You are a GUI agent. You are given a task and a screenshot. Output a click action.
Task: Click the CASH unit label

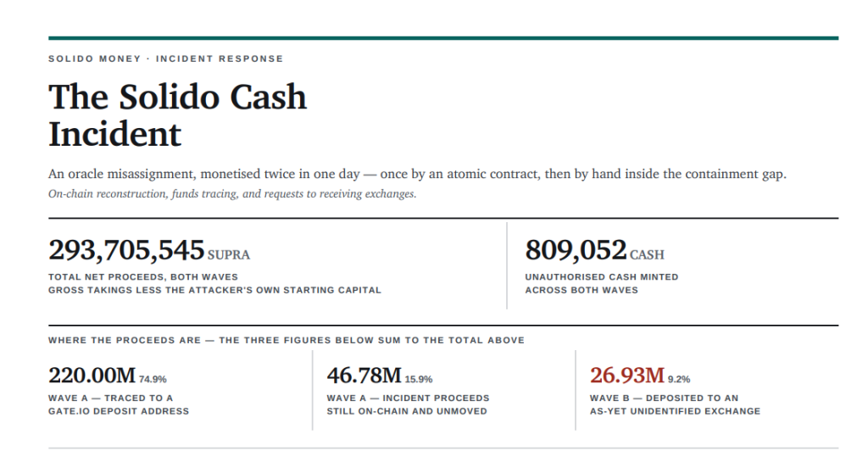[x=647, y=254]
